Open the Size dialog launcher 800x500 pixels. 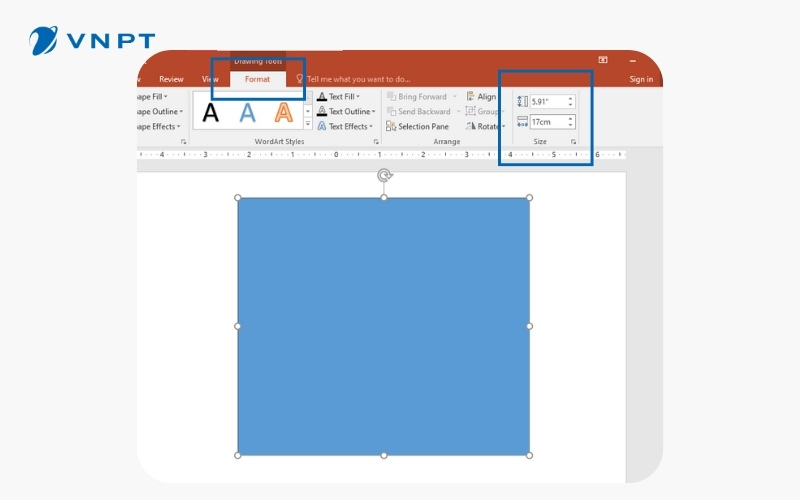[x=574, y=143]
